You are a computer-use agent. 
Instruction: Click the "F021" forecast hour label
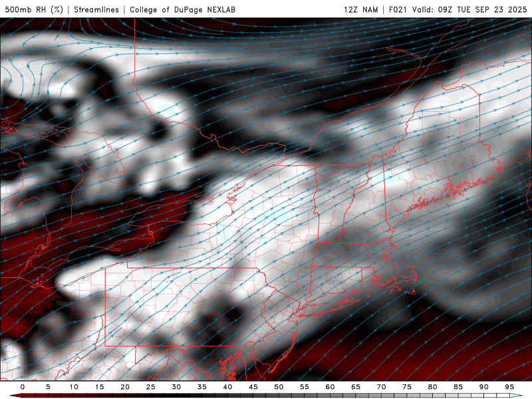point(399,9)
